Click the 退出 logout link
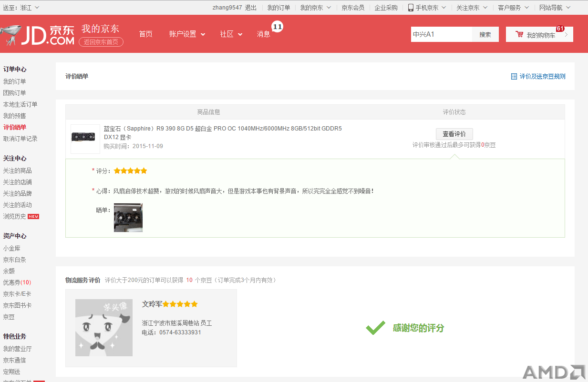The height and width of the screenshot is (382, 588). [251, 8]
